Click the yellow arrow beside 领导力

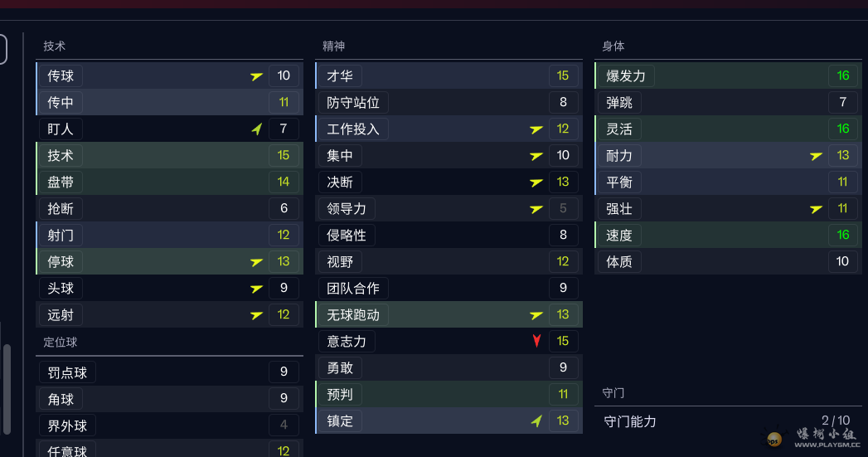pyautogui.click(x=536, y=209)
